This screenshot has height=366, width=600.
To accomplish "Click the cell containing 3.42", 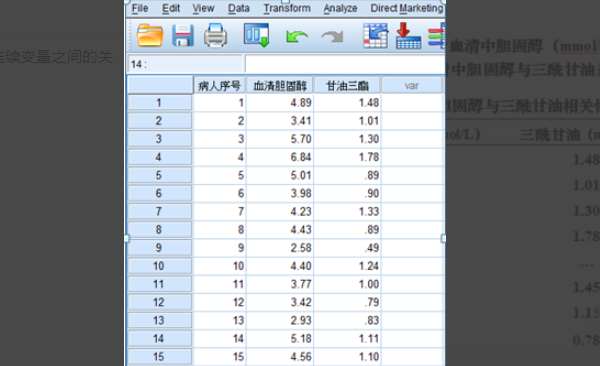I will (280, 302).
